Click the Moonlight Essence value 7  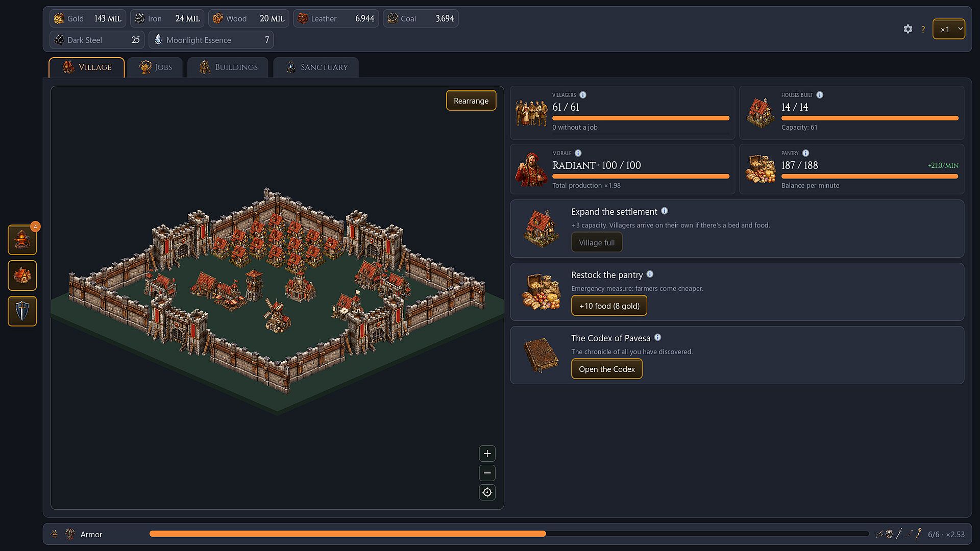pyautogui.click(x=267, y=40)
